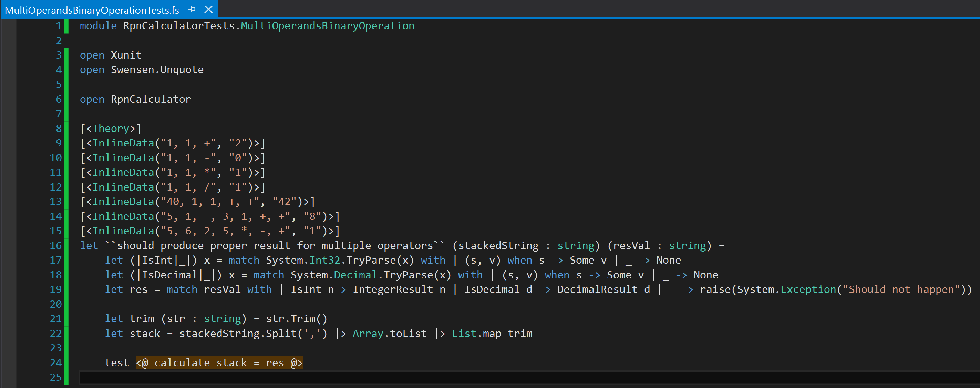Click 'str.Trim()' on line 21
980x388 pixels.
point(297,319)
